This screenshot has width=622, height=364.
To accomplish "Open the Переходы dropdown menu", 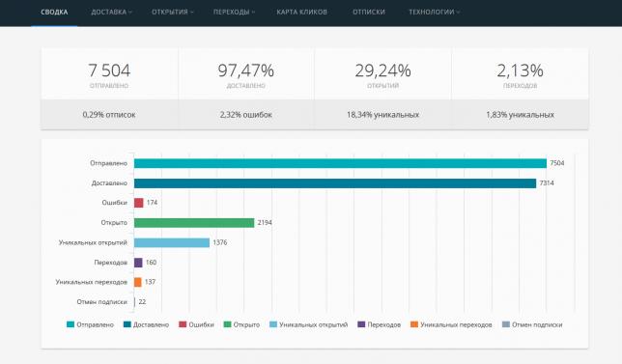I will [x=234, y=12].
